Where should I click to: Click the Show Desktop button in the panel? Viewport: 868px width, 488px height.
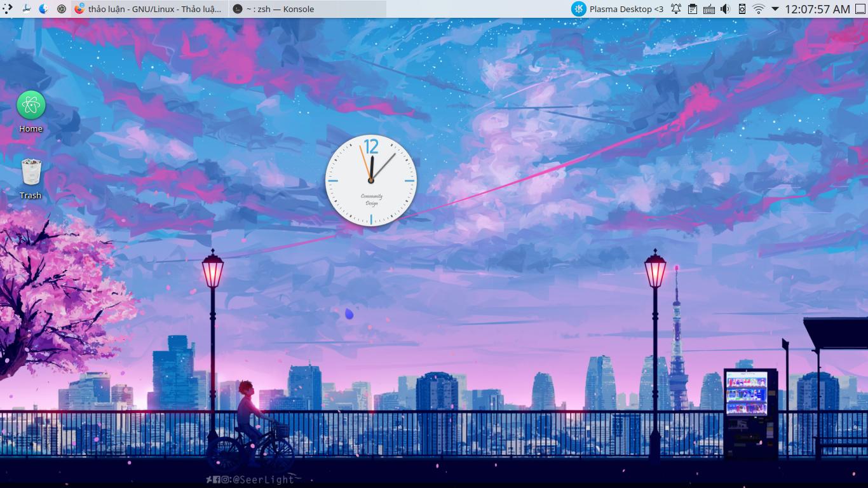click(860, 9)
